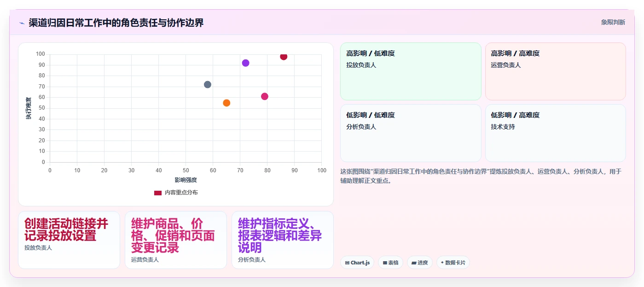
Task: Click the main title 渠道归因日常工作中的角色责任与协作边界
Action: 116,23
